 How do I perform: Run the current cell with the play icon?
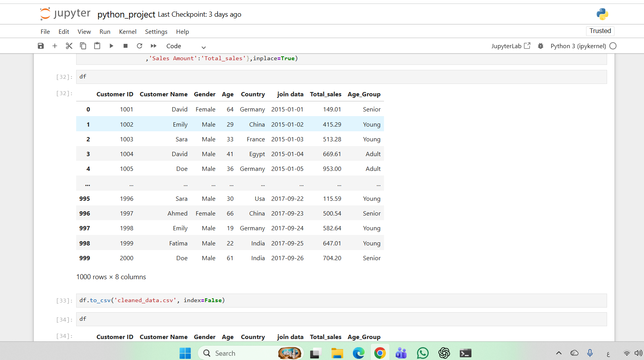coord(112,46)
